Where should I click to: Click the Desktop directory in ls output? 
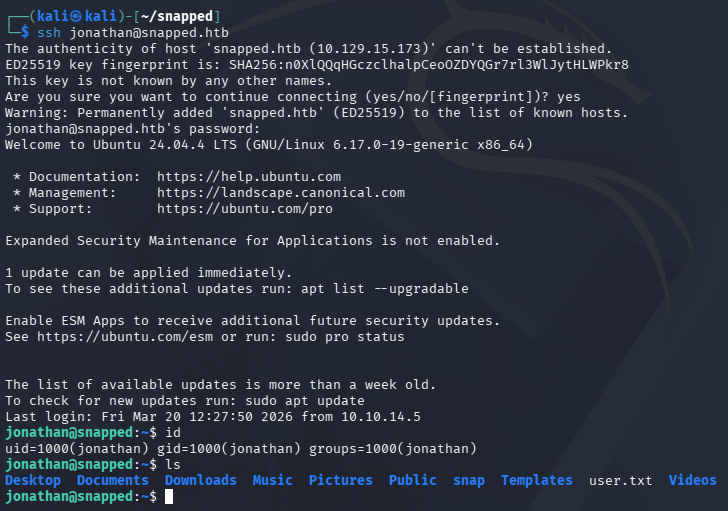coord(33,481)
